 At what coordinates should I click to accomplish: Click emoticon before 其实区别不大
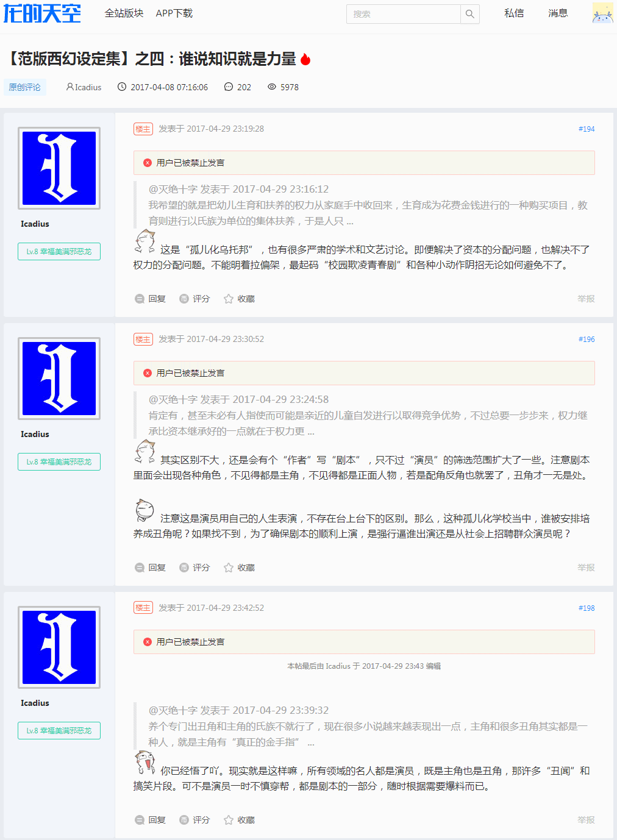click(x=145, y=452)
